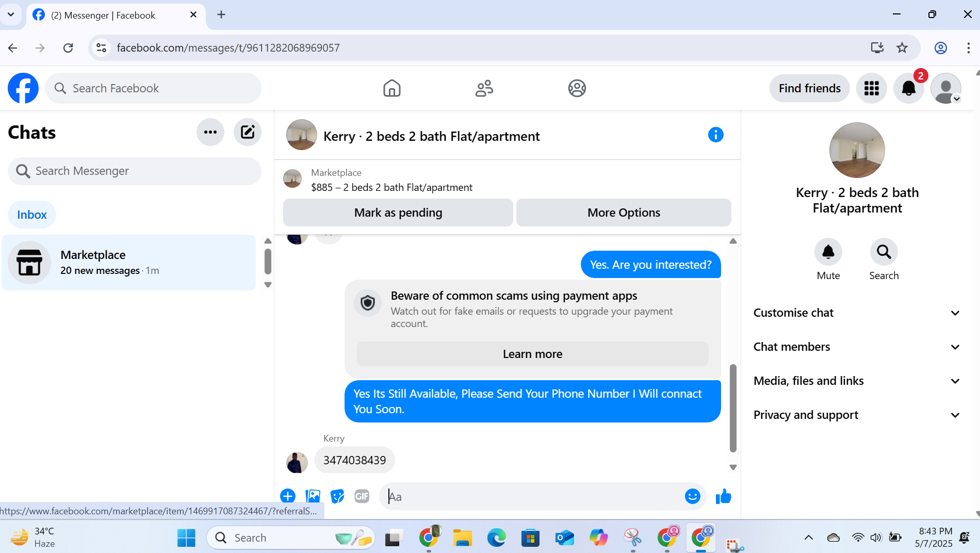Open Chrome three-dot menu
The height and width of the screenshot is (553, 980).
(x=968, y=47)
